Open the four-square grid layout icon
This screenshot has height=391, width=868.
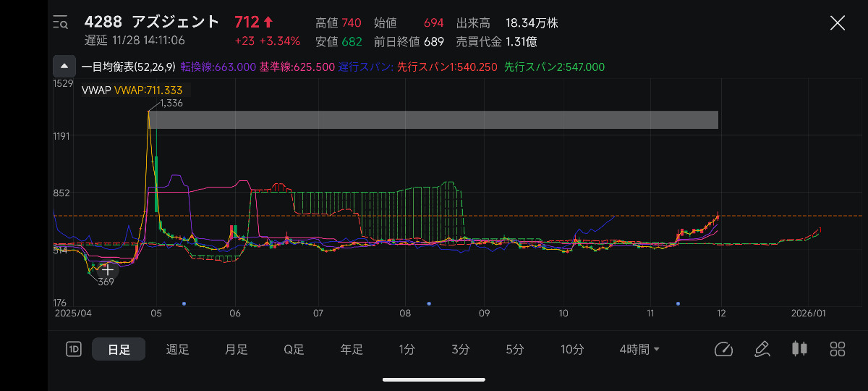point(838,350)
